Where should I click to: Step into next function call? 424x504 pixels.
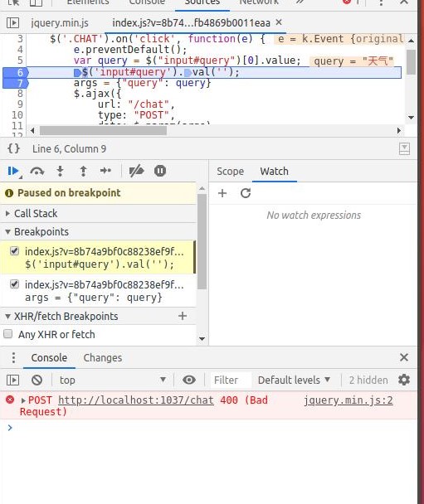point(61,171)
